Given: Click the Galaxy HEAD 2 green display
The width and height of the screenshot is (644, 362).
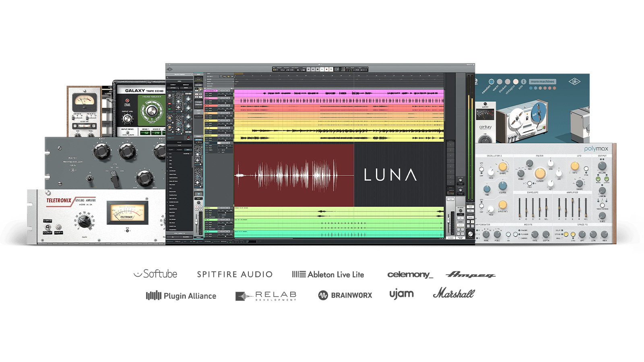Looking at the screenshot, I should [x=157, y=133].
